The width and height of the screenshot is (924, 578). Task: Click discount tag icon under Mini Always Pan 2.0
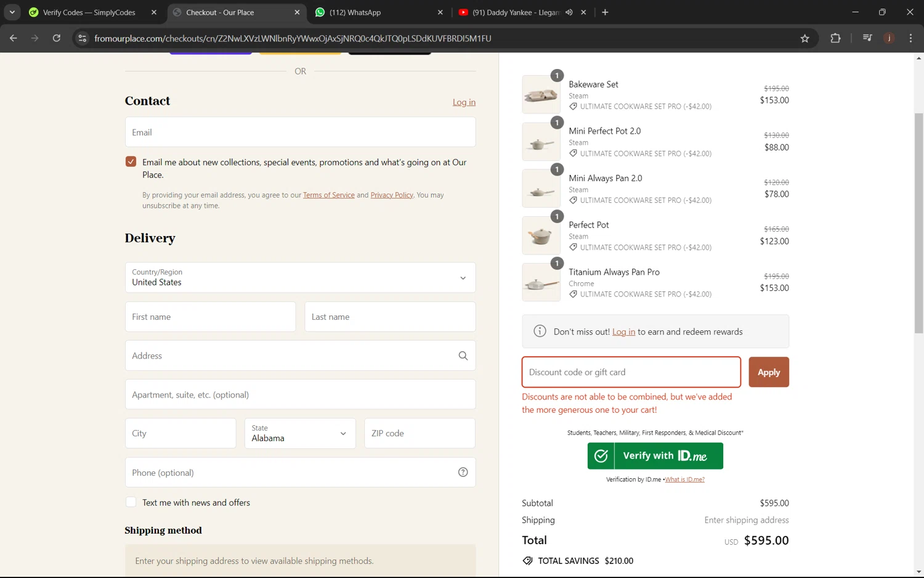(573, 200)
